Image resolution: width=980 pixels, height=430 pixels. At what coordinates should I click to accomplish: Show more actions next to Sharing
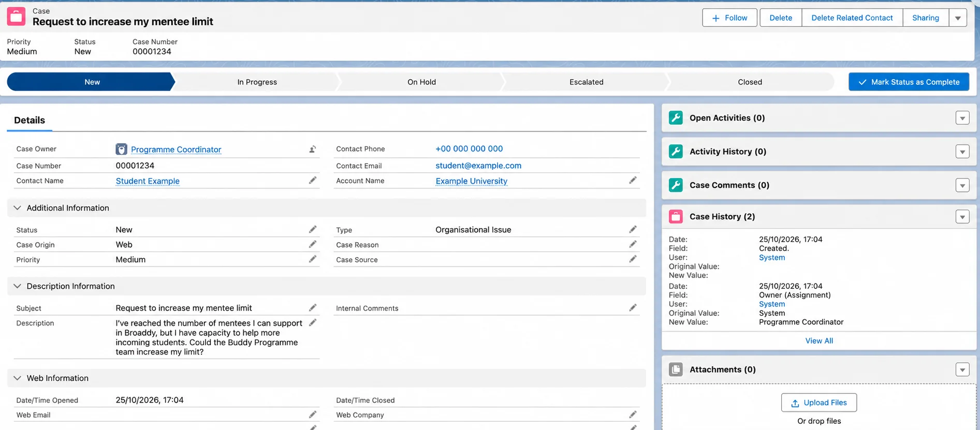click(x=958, y=18)
